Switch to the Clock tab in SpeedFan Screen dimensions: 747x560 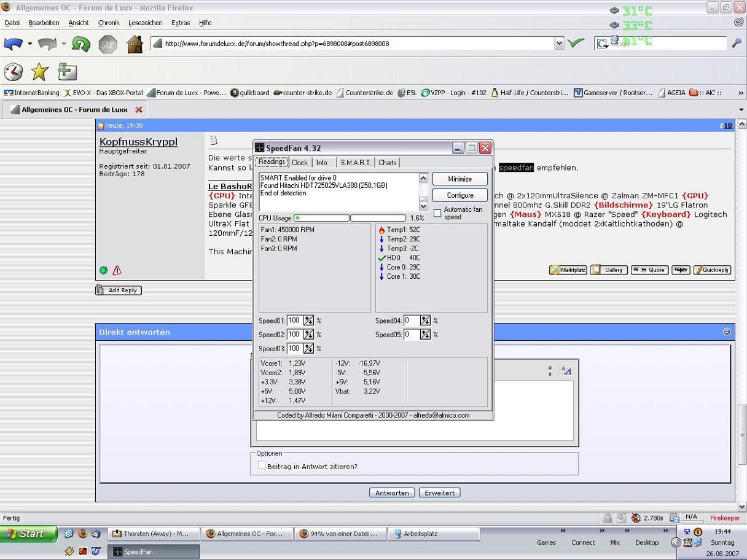point(300,163)
